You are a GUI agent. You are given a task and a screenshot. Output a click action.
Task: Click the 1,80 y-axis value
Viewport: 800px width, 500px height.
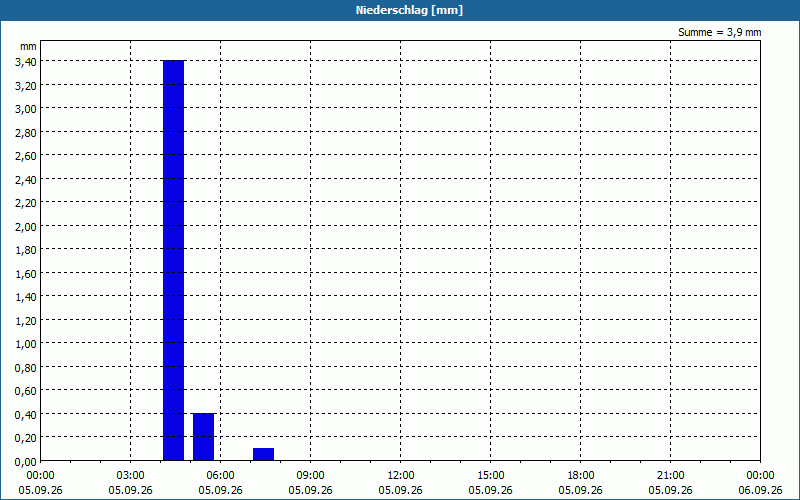pos(26,250)
